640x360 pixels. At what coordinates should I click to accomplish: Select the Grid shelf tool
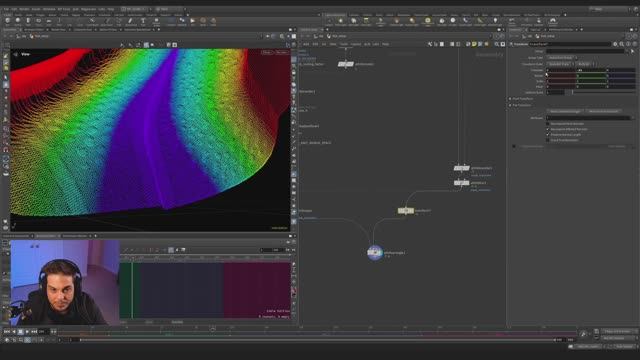[49, 21]
